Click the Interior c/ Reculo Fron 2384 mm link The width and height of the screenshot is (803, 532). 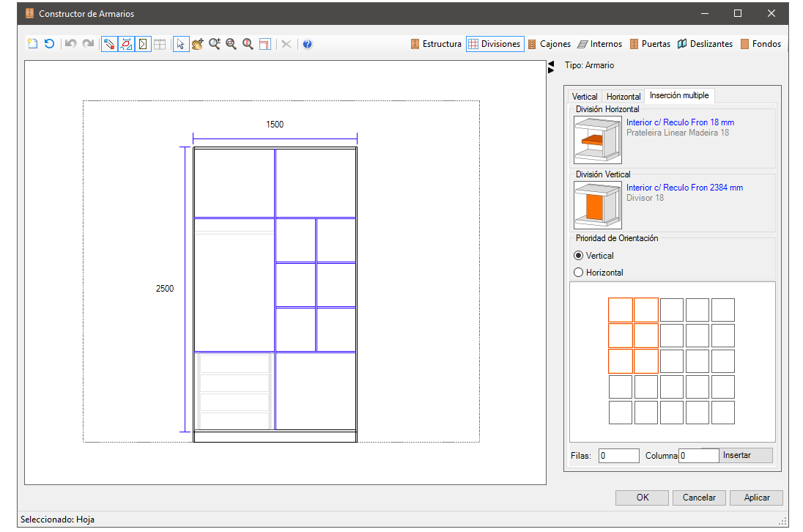tap(685, 188)
